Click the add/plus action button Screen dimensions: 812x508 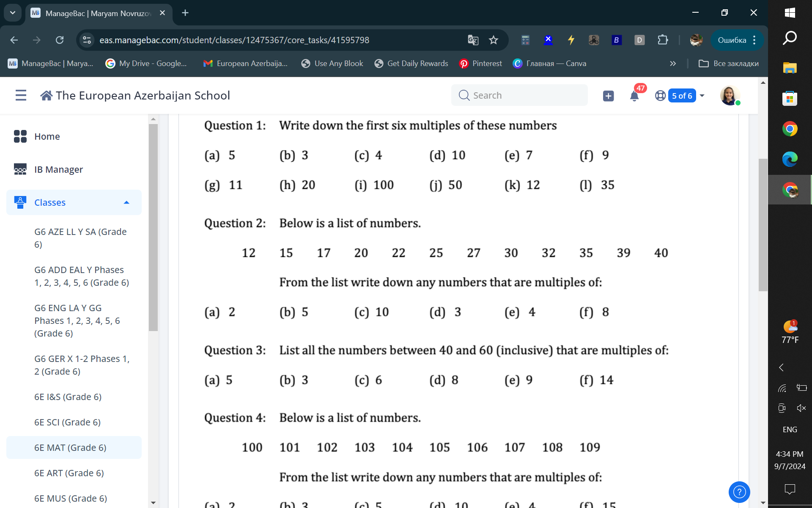coord(609,95)
